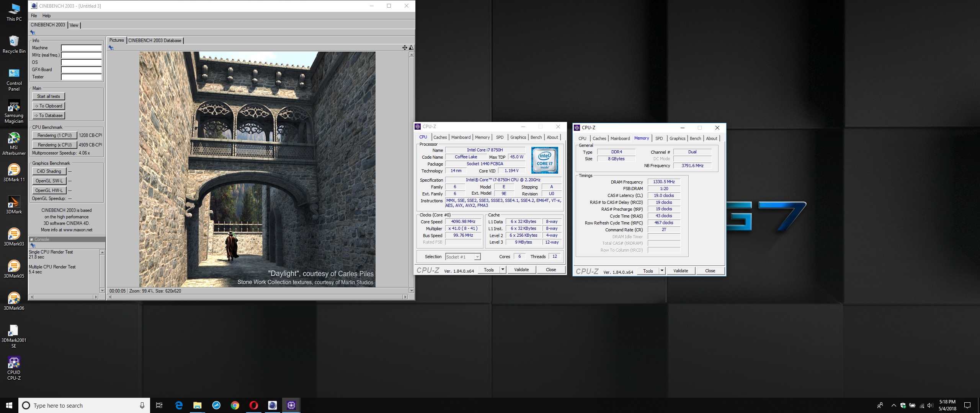Open 3DMark2001 SE desktop file

14,337
